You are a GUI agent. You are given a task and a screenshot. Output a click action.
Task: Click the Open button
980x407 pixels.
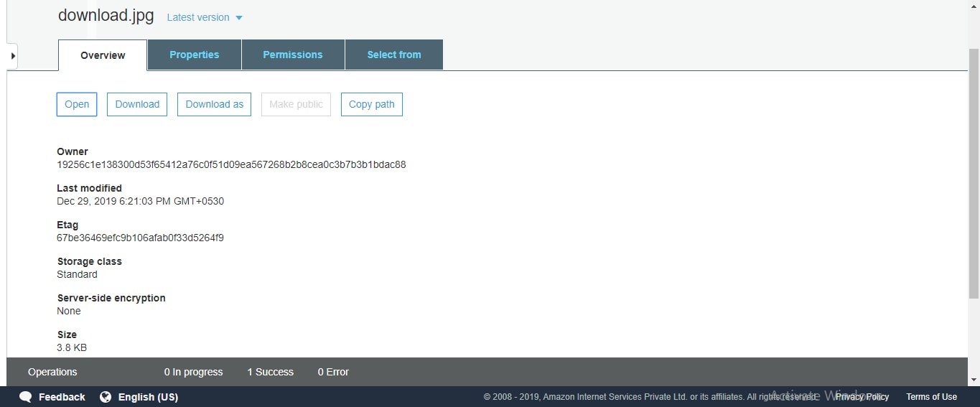77,104
